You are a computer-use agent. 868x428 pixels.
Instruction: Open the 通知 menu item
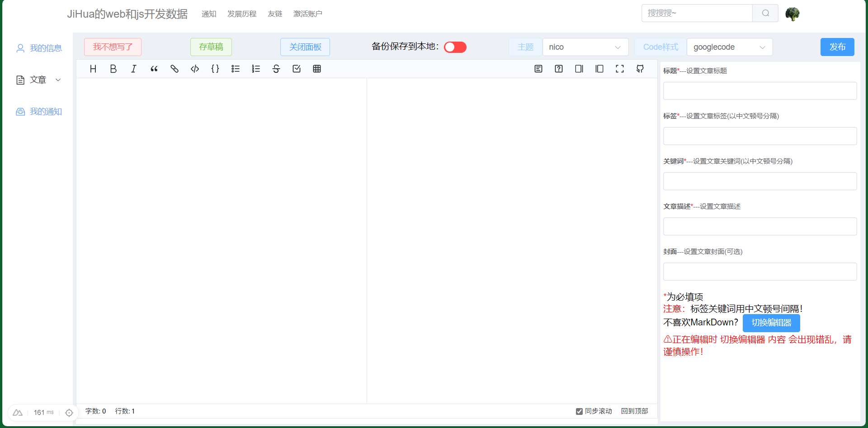209,14
